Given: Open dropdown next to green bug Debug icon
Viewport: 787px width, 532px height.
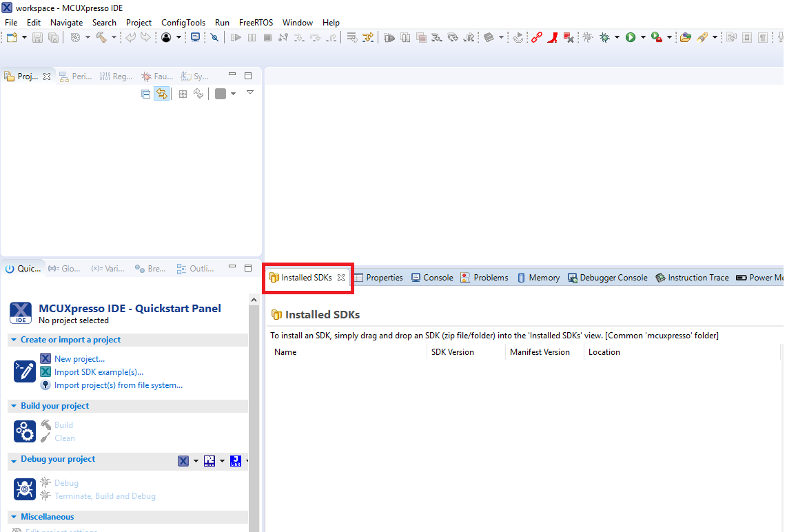Looking at the screenshot, I should coord(617,37).
